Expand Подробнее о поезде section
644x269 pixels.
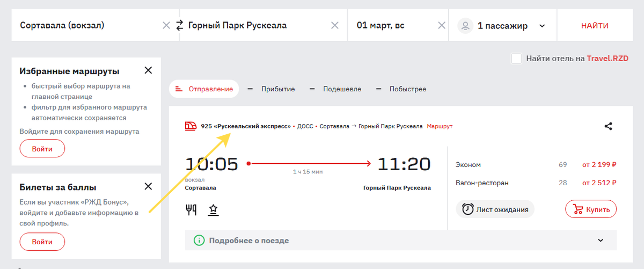(401, 241)
